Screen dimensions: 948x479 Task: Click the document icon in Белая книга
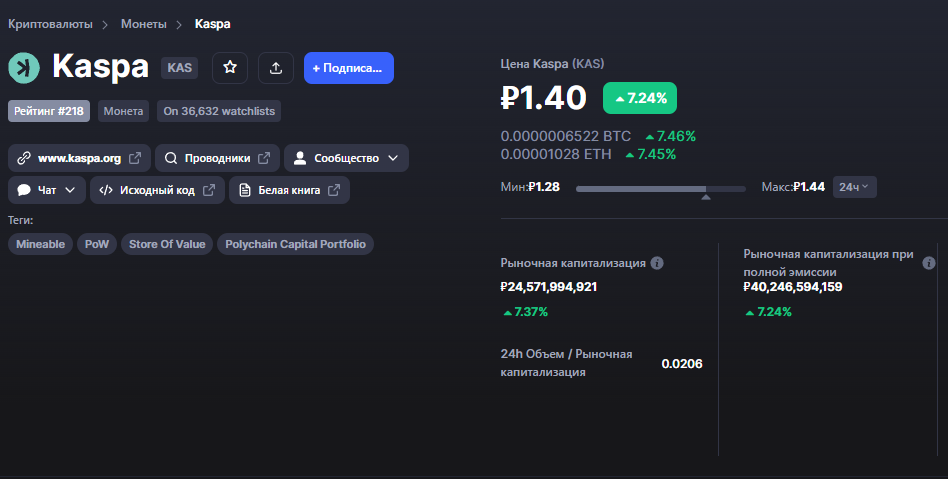click(245, 190)
